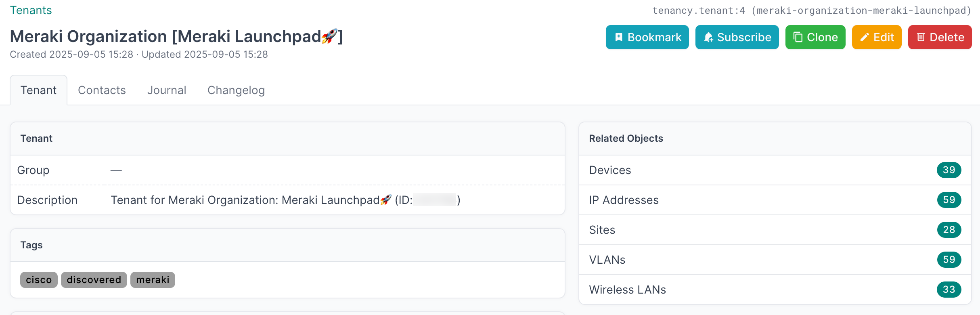View the Changelog tab
This screenshot has height=315, width=980.
click(x=236, y=90)
